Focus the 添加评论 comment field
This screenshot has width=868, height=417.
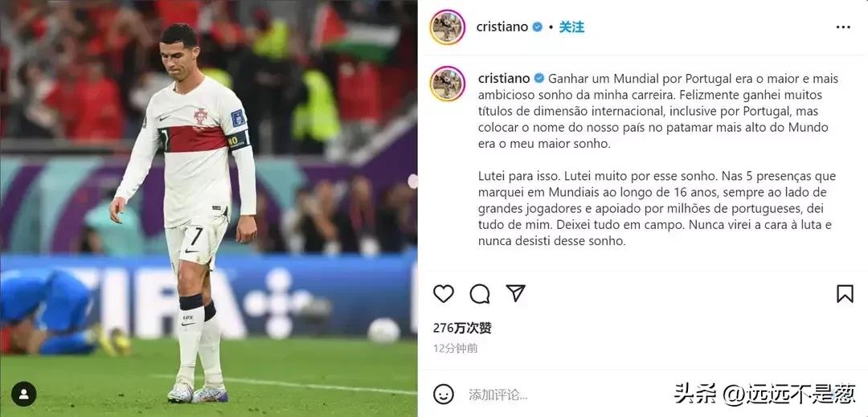[x=565, y=395]
